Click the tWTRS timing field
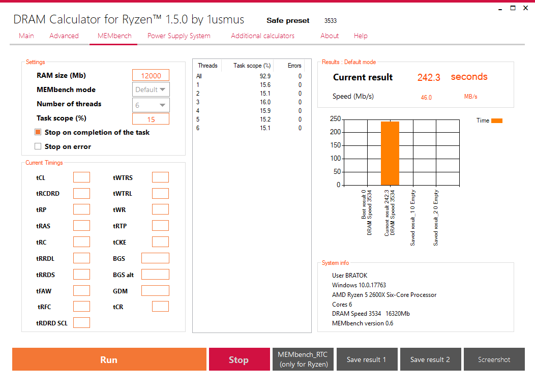Screen dimensions: 535x392 coord(160,177)
